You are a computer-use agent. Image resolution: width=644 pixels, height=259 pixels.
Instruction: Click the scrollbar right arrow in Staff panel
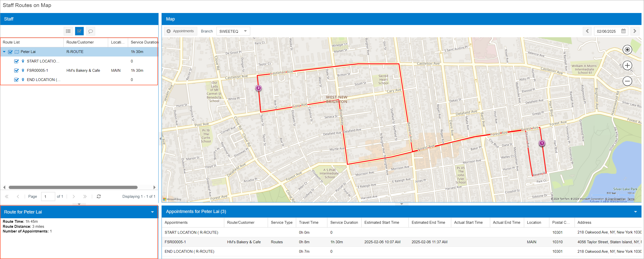[x=154, y=187]
